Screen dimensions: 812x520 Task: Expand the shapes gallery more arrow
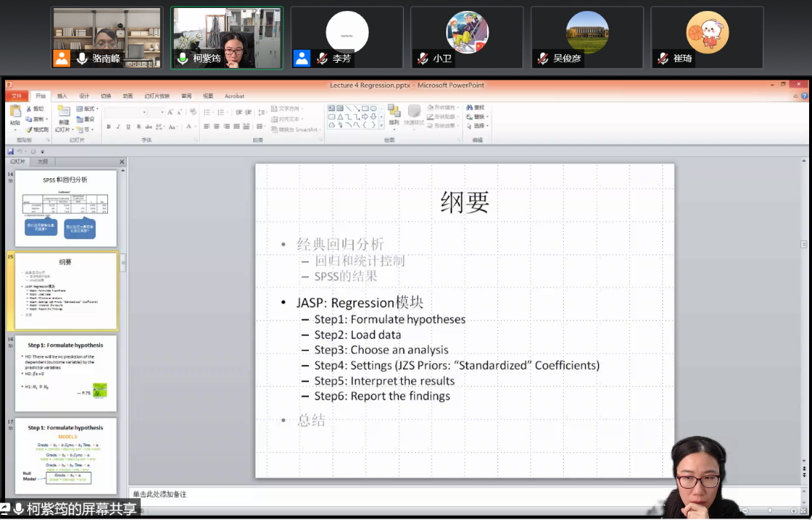click(381, 125)
